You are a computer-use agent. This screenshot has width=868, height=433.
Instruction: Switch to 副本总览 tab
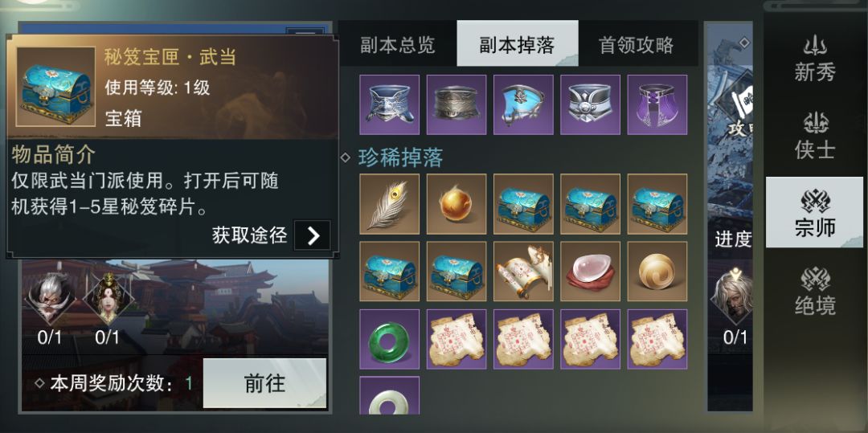(398, 45)
